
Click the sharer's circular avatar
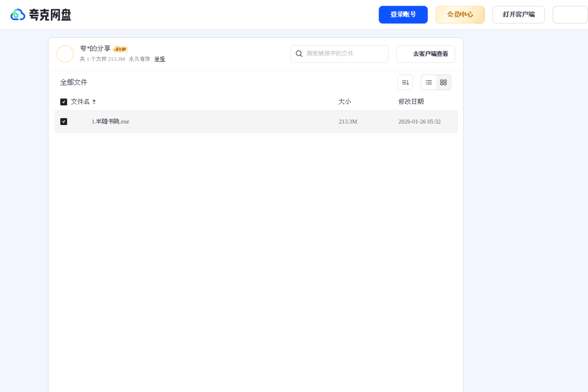pyautogui.click(x=65, y=54)
